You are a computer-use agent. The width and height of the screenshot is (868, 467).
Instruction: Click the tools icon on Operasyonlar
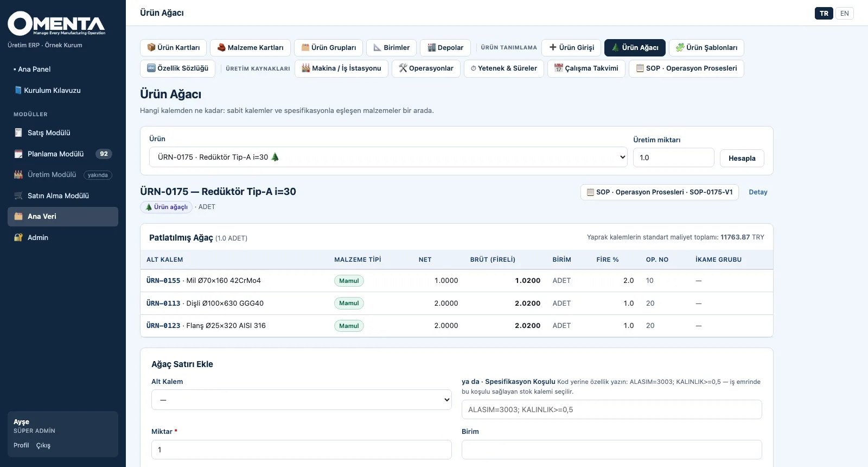point(403,68)
